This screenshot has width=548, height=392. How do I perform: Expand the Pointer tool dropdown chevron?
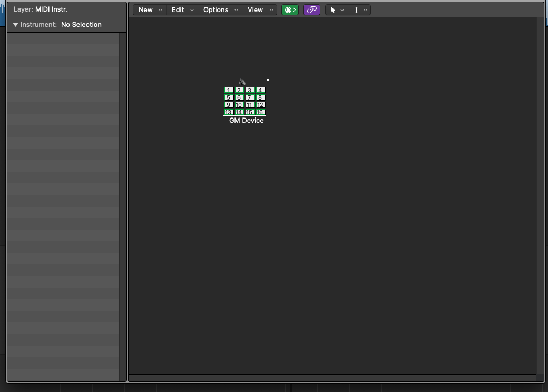click(342, 10)
